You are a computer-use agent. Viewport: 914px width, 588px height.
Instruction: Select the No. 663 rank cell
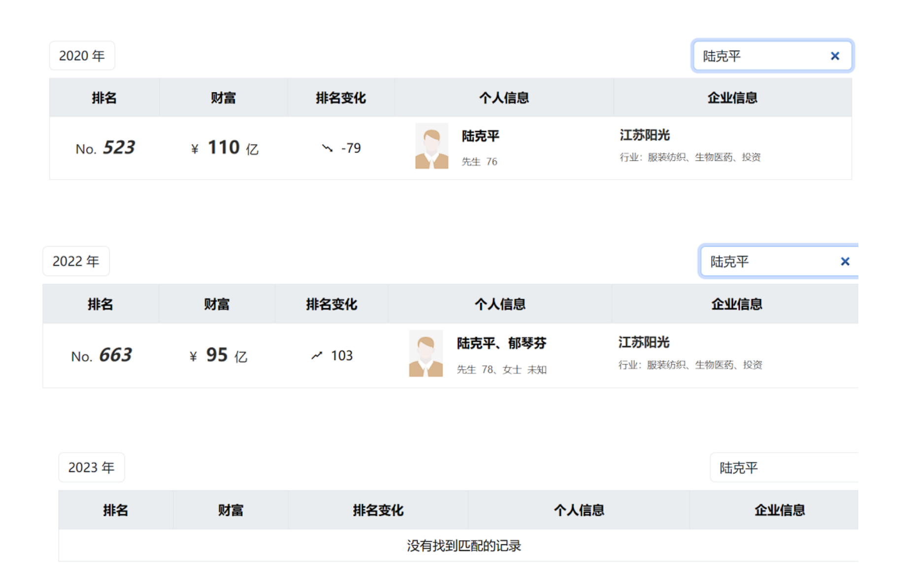click(101, 355)
